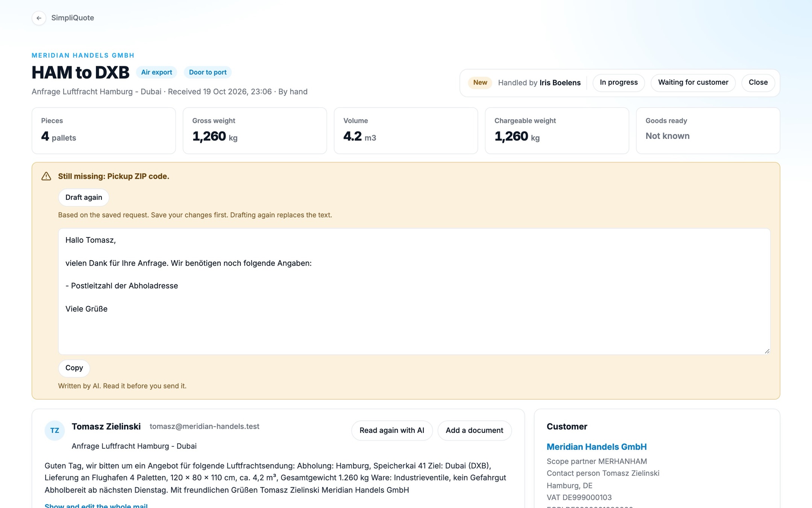Click Add a document button

click(x=474, y=430)
